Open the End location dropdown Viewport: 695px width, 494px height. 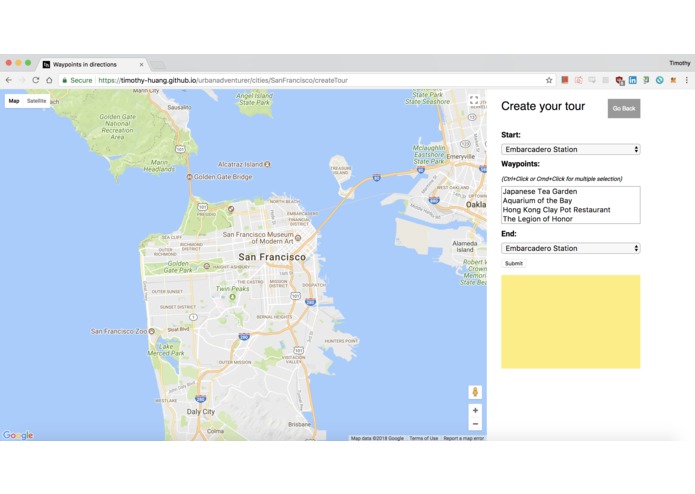(570, 248)
